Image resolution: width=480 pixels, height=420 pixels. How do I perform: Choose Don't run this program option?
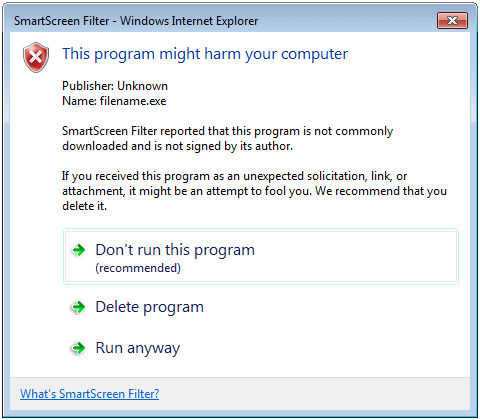(x=261, y=256)
